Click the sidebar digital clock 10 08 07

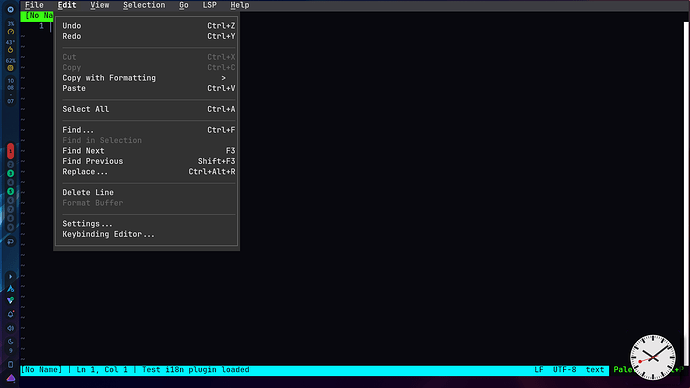pos(11,91)
